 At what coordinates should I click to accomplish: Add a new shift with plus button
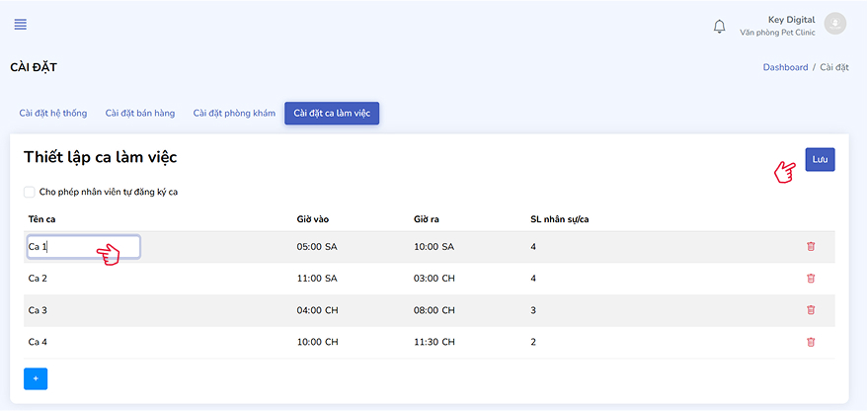coord(36,378)
